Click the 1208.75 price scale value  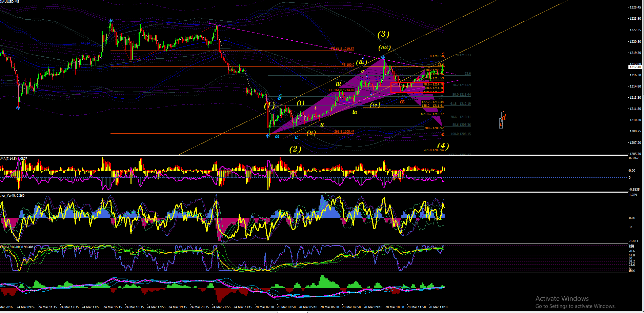coord(635,131)
